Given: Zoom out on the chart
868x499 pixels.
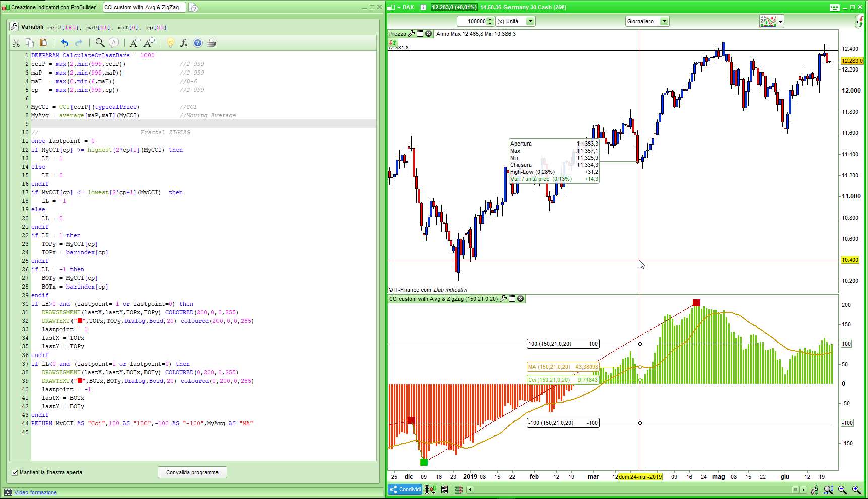Looking at the screenshot, I should 842,489.
